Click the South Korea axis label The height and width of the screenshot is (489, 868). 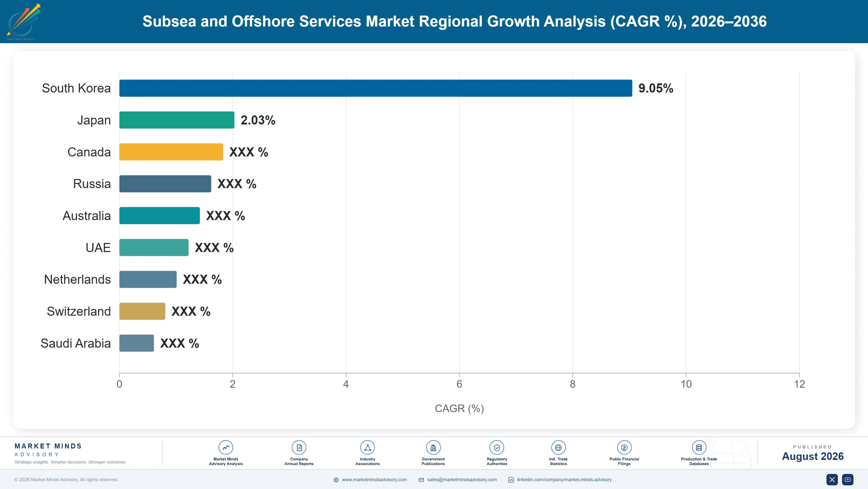[76, 88]
